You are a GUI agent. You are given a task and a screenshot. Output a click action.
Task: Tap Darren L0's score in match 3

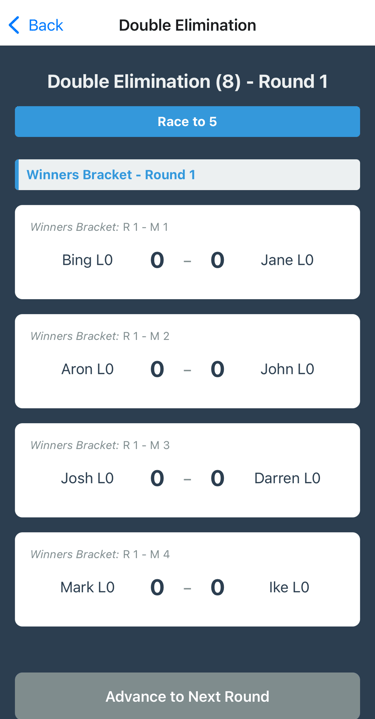coord(217,478)
